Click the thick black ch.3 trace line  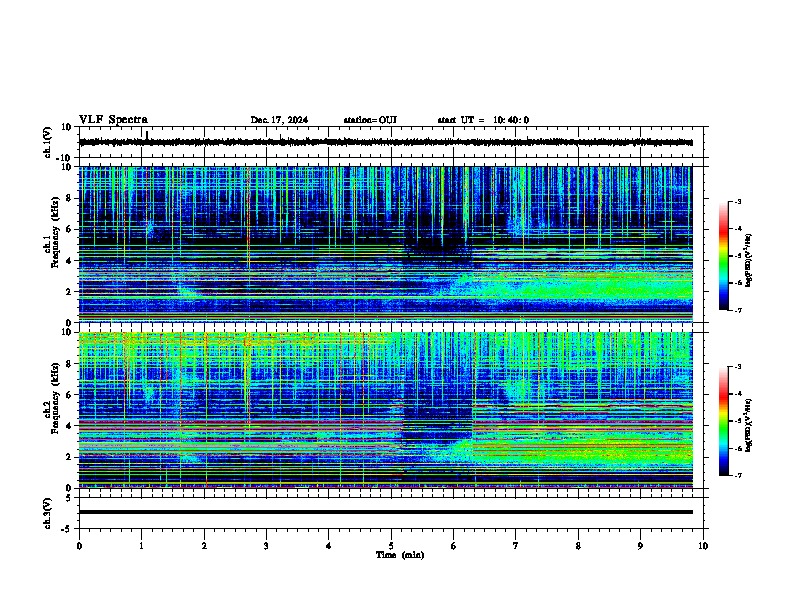(x=385, y=512)
